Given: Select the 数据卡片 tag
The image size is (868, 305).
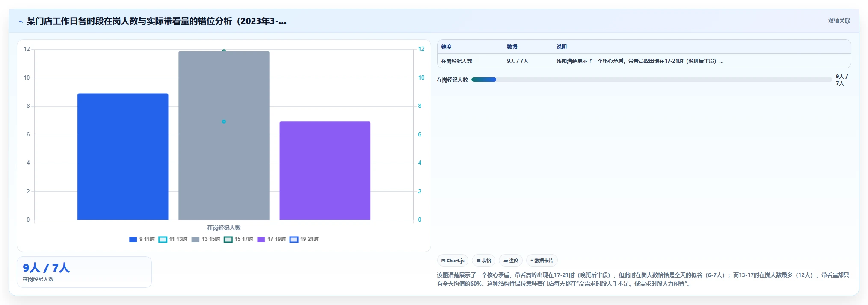Looking at the screenshot, I should tap(542, 261).
